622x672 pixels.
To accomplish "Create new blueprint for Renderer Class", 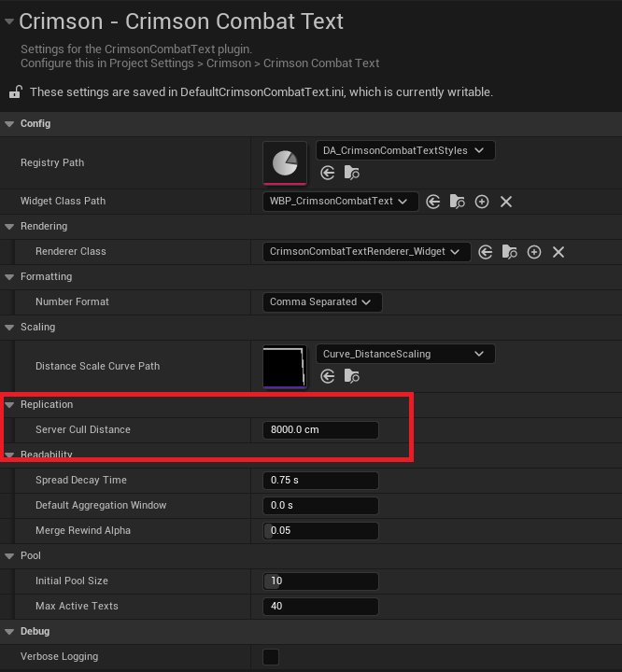I will pyautogui.click(x=534, y=252).
